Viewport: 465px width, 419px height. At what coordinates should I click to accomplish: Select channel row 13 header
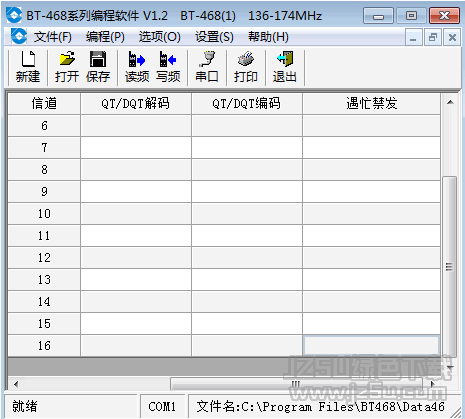point(44,280)
